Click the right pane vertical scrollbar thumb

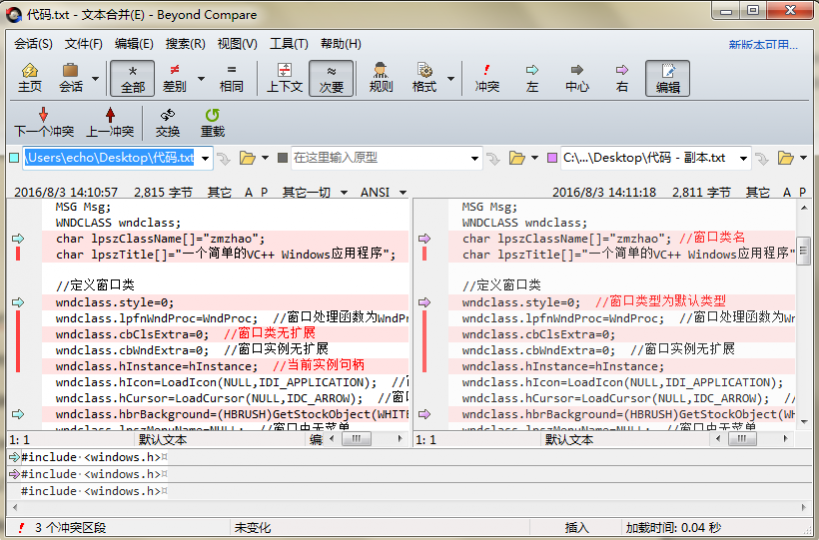pos(803,251)
